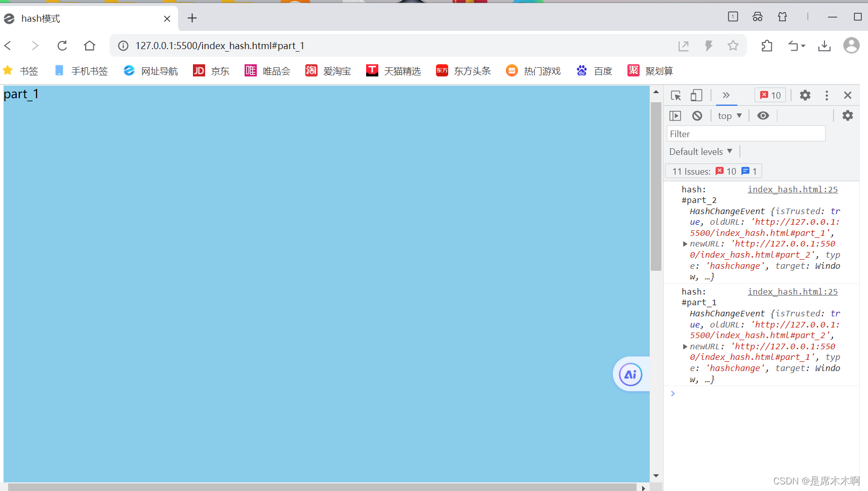Open 东方头条 bookmark
This screenshot has width=868, height=491.
tap(463, 71)
